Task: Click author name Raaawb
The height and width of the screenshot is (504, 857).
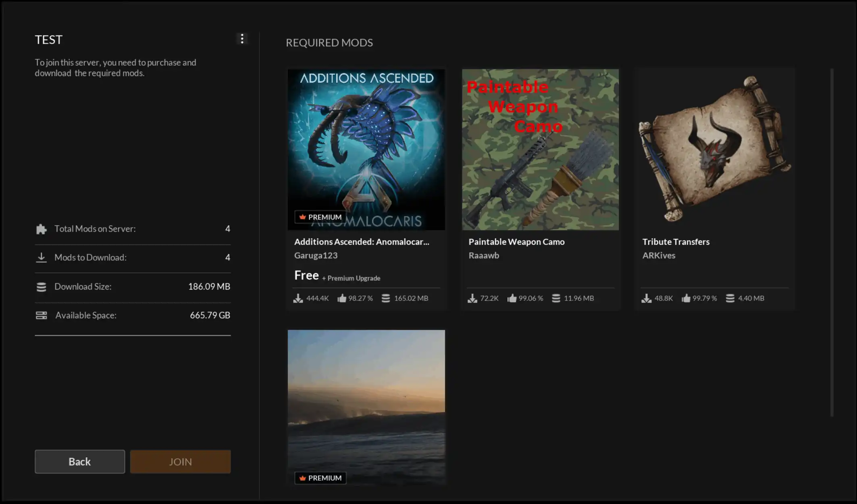Action: click(x=484, y=255)
